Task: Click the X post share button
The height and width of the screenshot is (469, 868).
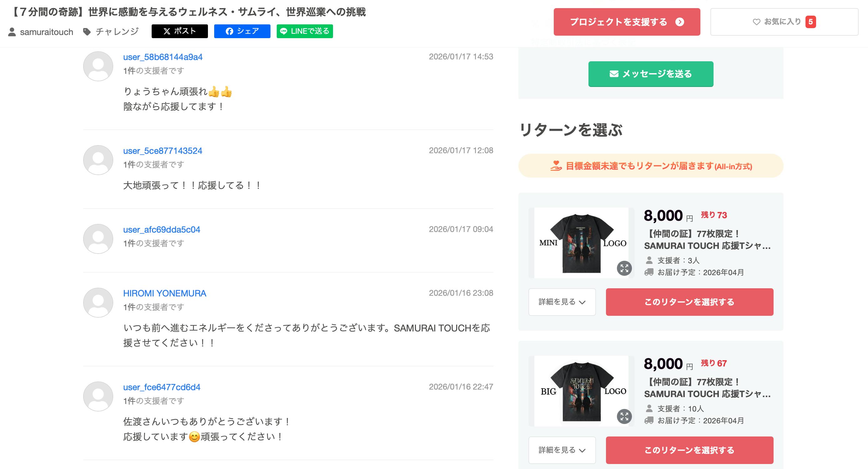Action: click(x=179, y=31)
